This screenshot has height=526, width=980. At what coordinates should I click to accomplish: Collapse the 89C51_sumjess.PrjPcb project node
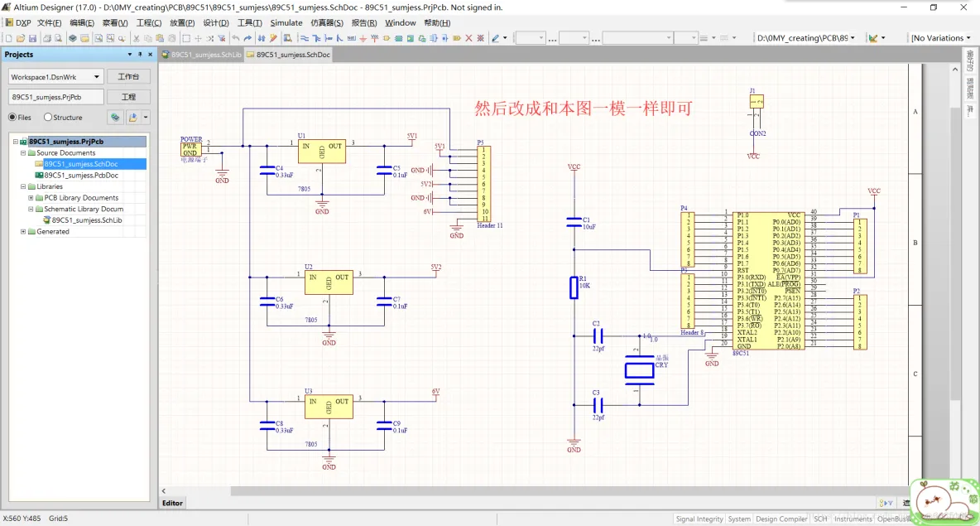point(16,142)
